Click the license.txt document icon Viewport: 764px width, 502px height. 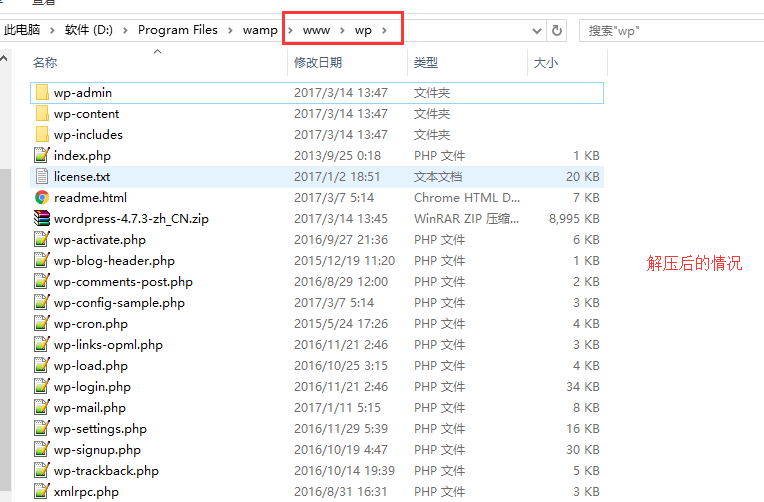tap(42, 176)
